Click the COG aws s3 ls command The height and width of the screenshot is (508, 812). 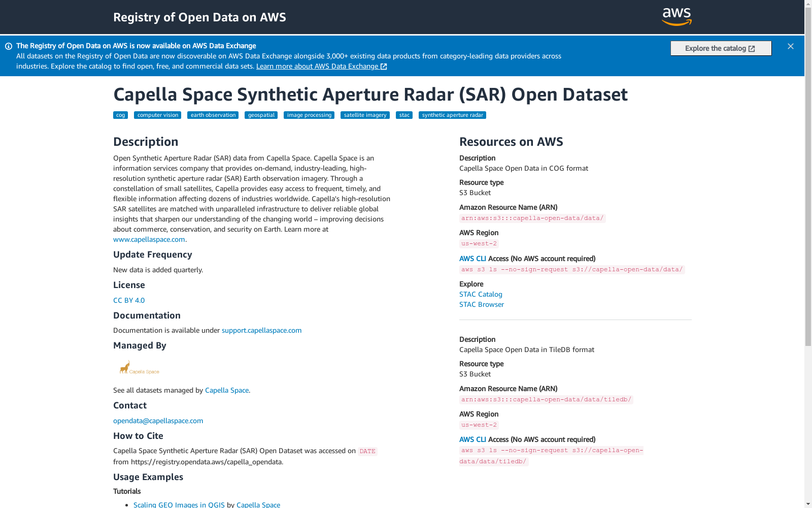point(572,270)
